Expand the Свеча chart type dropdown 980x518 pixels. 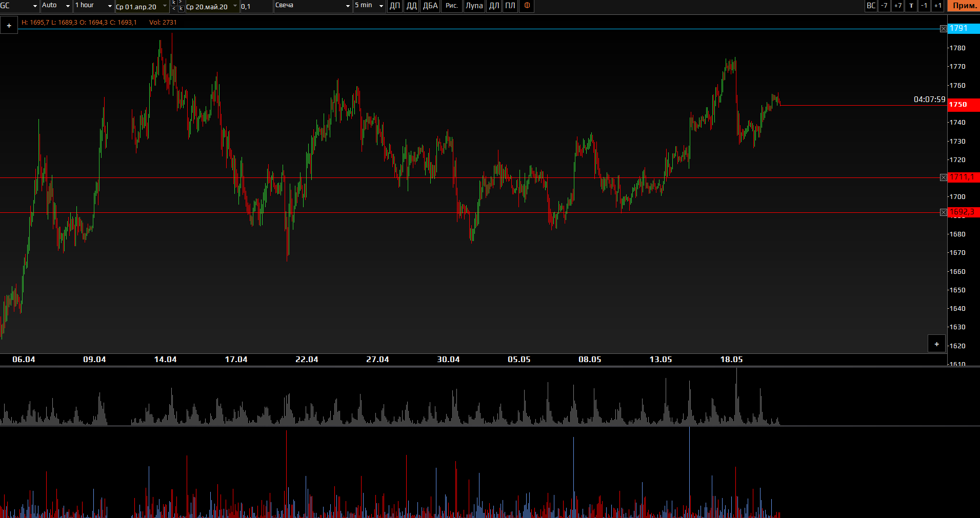pos(312,6)
